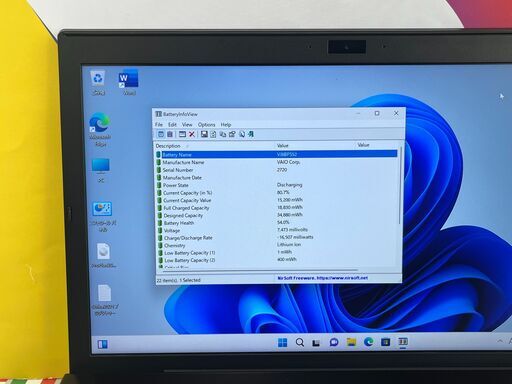
Task: Open the taskbar Search icon
Action: (300, 342)
